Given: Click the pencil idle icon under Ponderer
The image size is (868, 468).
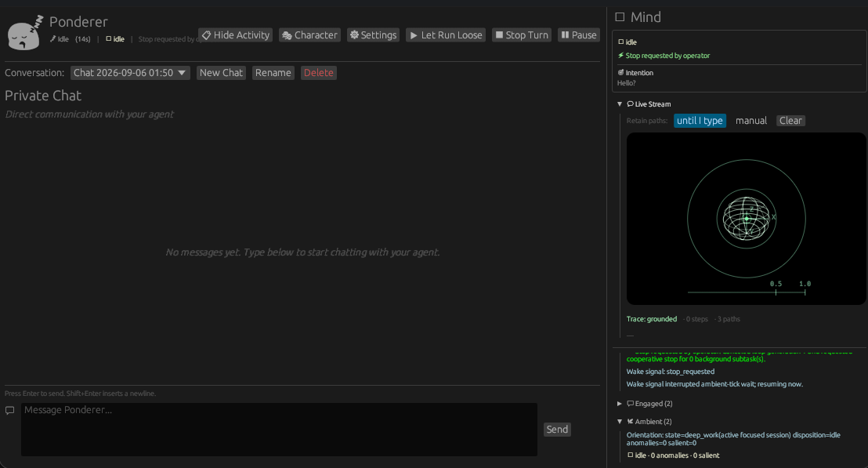Looking at the screenshot, I should 53,38.
